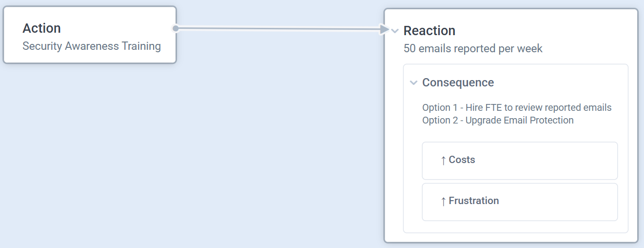
Task: Click the arrowhead pointing into Reaction
Action: point(385,30)
